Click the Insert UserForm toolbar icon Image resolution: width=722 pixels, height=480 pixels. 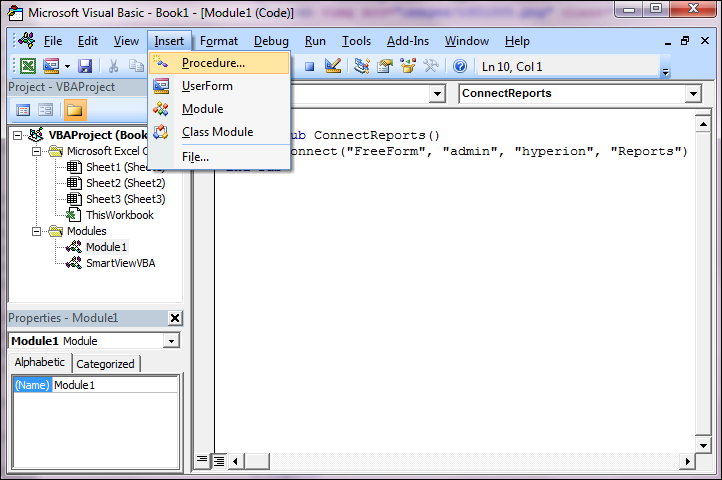[51, 66]
